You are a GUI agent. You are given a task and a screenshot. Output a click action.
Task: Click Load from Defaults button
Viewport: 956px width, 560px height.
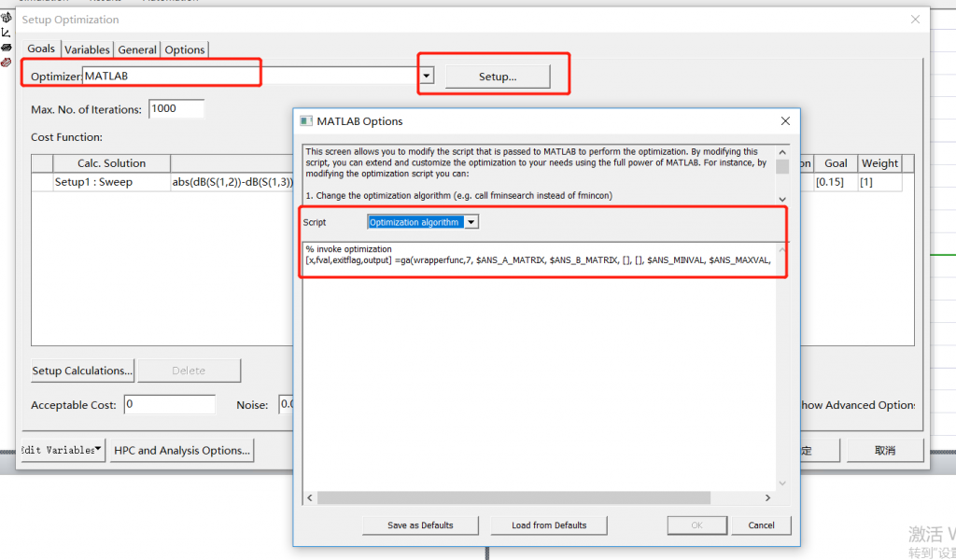point(549,525)
